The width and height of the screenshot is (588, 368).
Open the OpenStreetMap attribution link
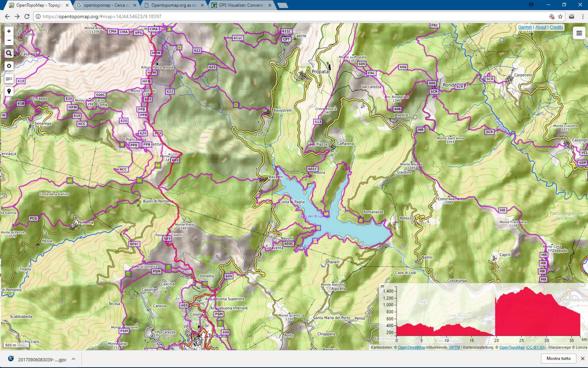411,347
